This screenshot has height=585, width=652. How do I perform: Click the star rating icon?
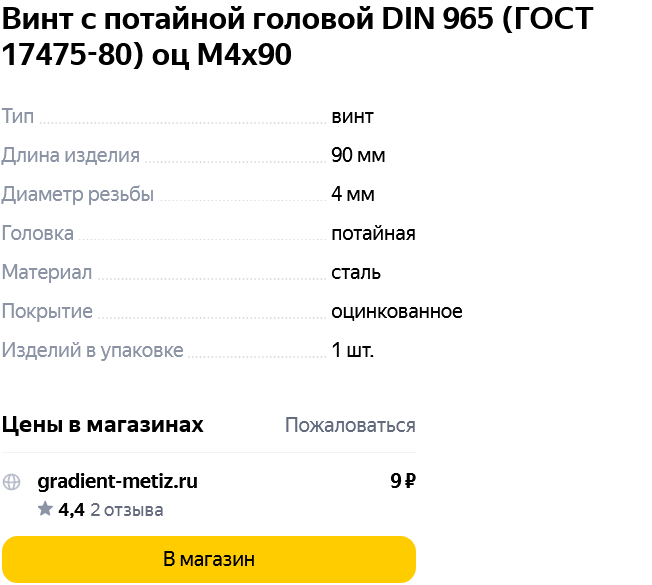point(45,509)
